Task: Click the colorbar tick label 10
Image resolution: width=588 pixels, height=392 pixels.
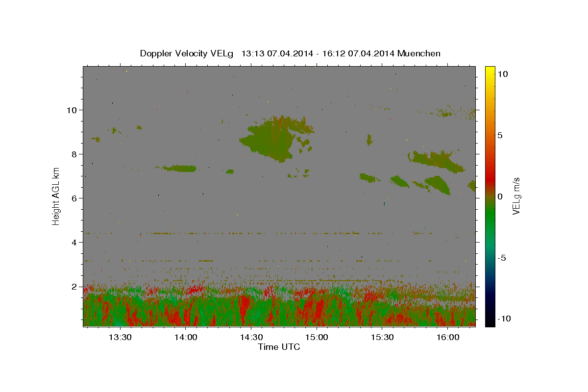Action: click(x=502, y=73)
